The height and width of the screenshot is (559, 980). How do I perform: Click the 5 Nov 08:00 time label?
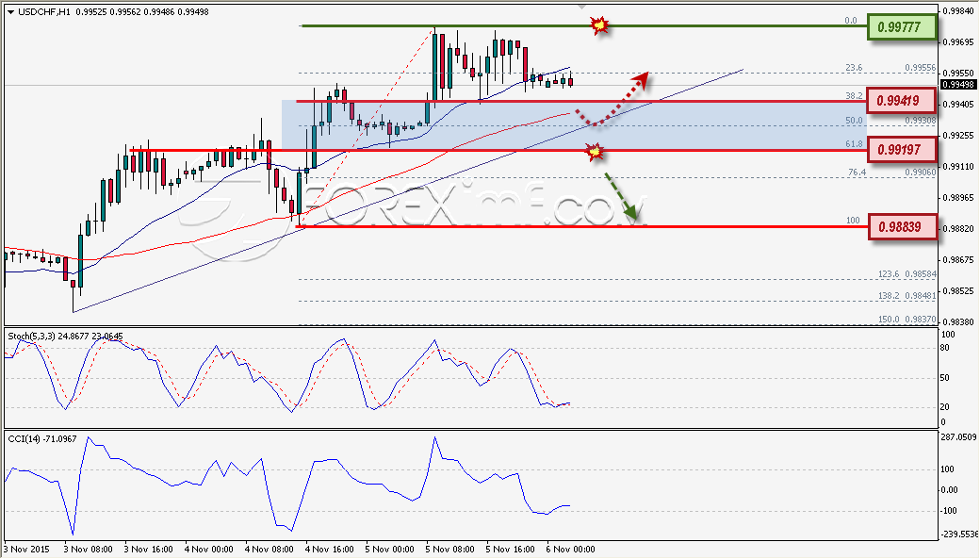pos(449,549)
